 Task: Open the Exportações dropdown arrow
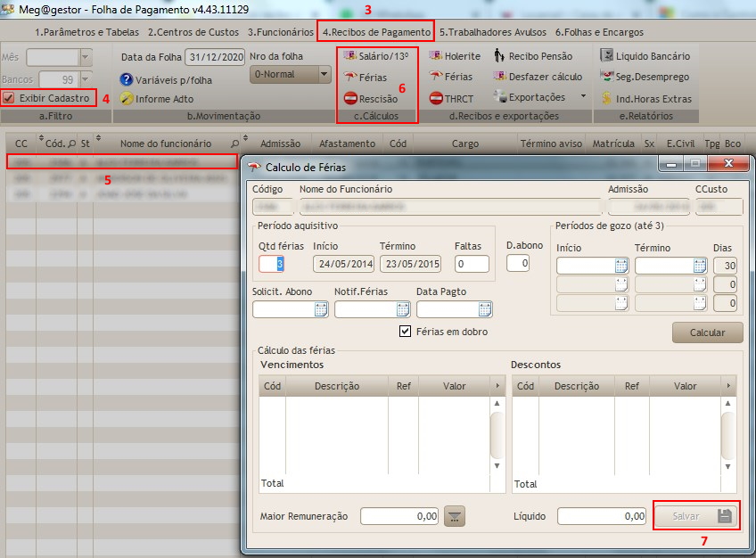(583, 96)
